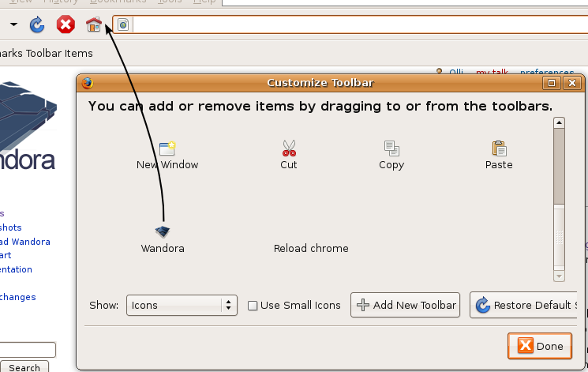The image size is (588, 372).
Task: Open the Documentation sidebar link
Action: [16, 269]
